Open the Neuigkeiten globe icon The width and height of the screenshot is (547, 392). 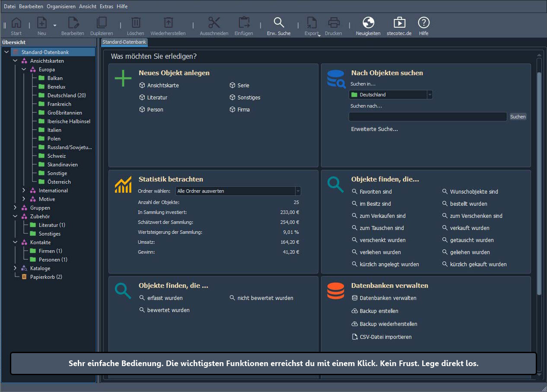[368, 23]
